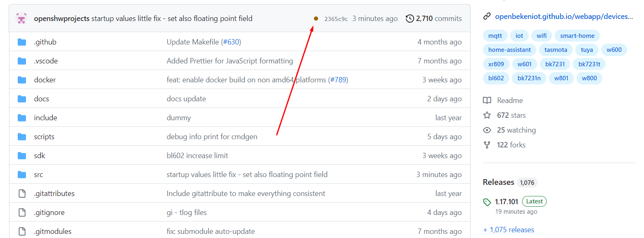Screen dimensions: 644x238
Task: Click the commit history clock icon
Action: pyautogui.click(x=410, y=19)
